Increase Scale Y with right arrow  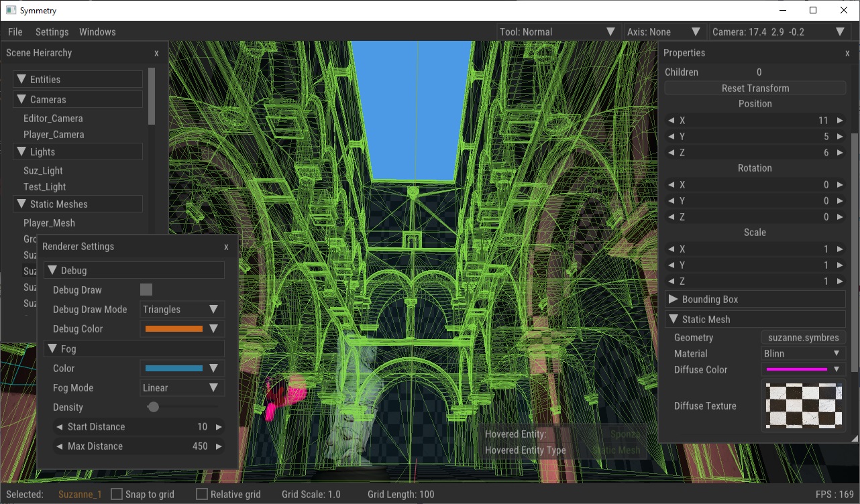[x=840, y=265]
